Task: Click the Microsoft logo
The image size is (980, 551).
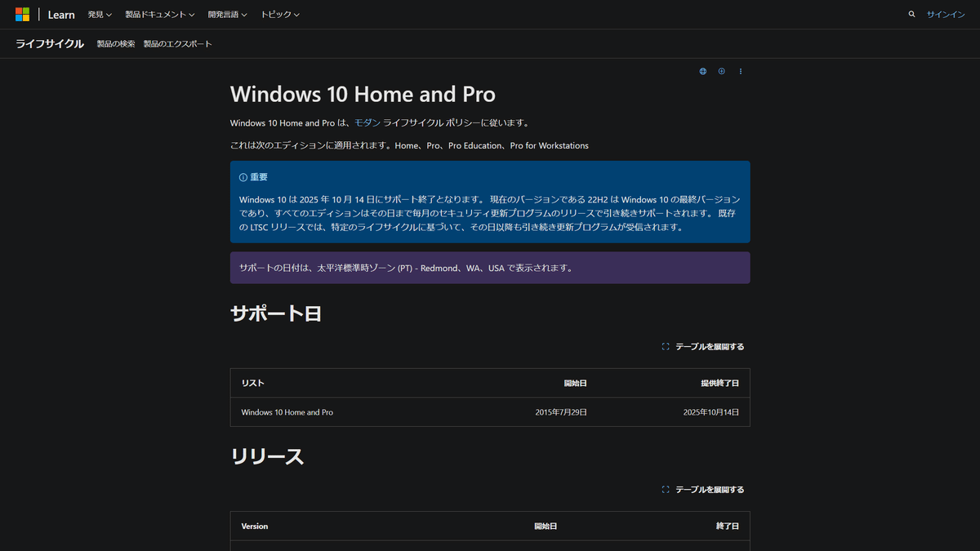Action: pos(23,15)
